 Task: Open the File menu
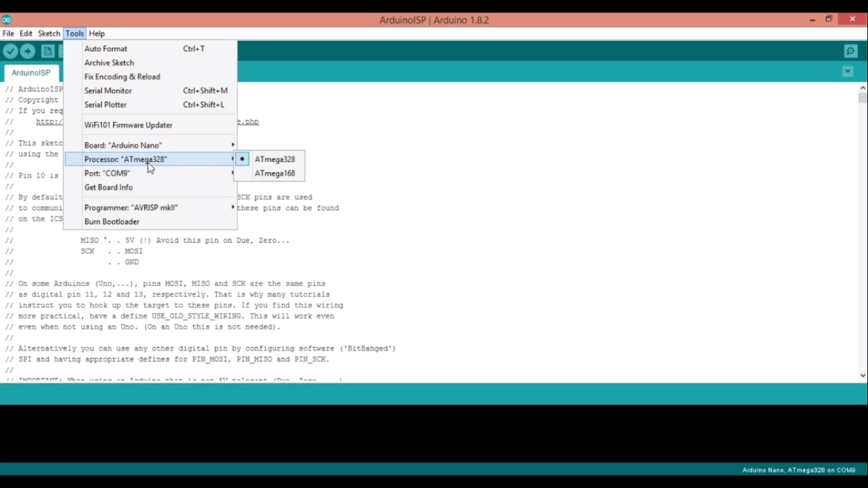[x=8, y=33]
